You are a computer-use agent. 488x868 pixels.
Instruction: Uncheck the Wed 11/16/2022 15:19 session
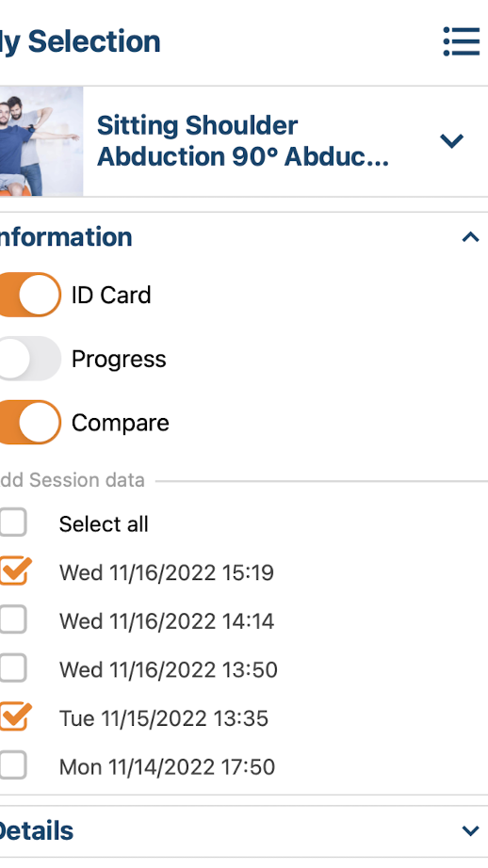14,571
